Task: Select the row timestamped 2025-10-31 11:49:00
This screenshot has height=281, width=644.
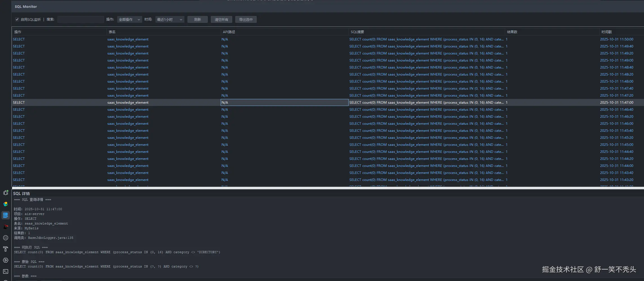Action: (x=328, y=60)
